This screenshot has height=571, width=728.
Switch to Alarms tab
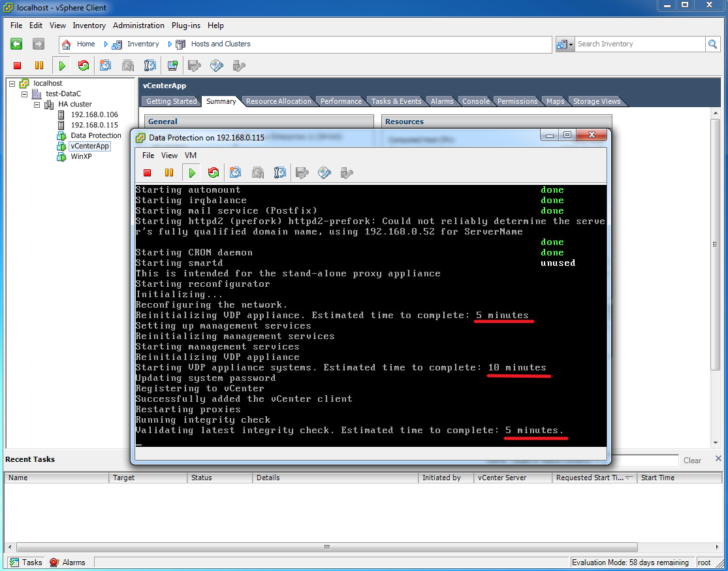(x=442, y=101)
